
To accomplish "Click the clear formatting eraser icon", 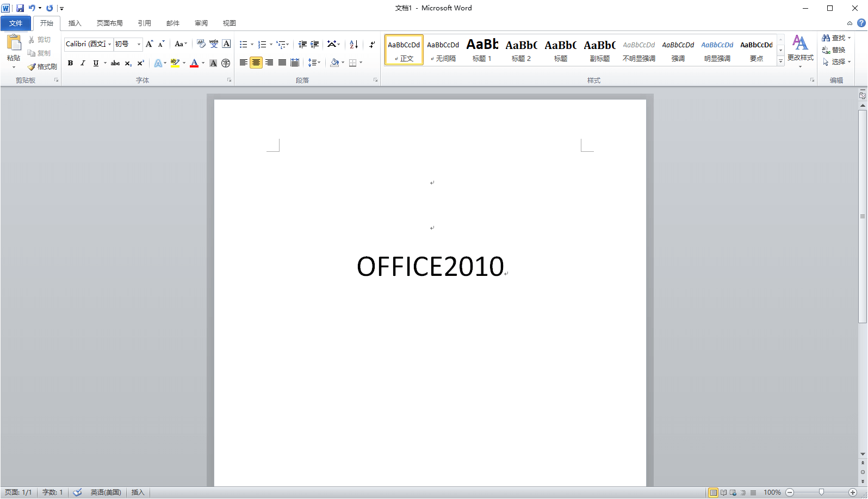I will coord(201,44).
